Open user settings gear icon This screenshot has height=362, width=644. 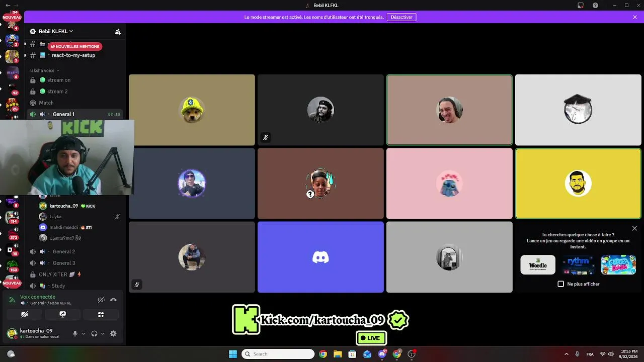[113, 333]
